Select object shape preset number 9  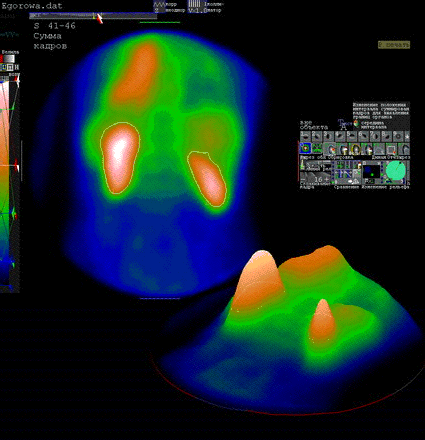point(398,136)
